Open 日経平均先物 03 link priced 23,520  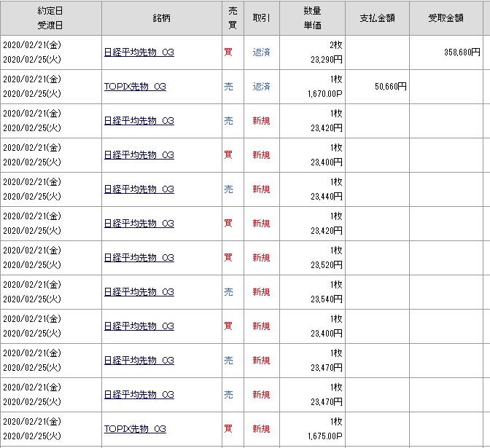coord(139,258)
